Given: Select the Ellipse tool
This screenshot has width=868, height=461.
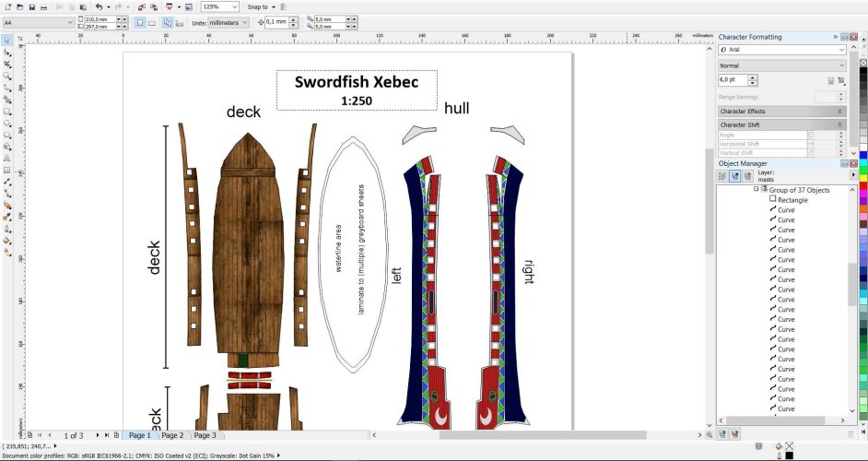Looking at the screenshot, I should point(6,124).
